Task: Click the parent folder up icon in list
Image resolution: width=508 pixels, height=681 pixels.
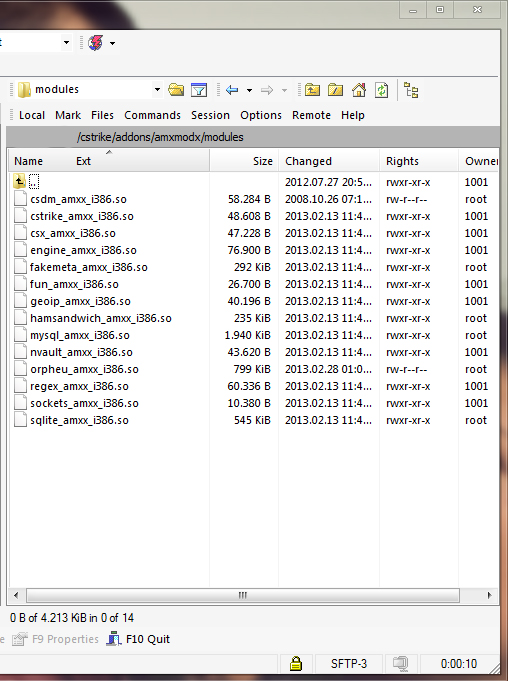Action: click(x=19, y=181)
